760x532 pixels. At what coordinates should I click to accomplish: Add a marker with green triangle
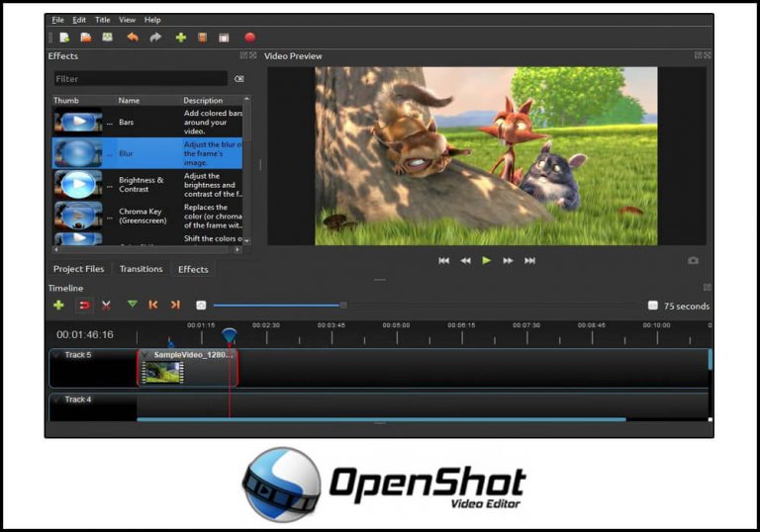pyautogui.click(x=132, y=304)
